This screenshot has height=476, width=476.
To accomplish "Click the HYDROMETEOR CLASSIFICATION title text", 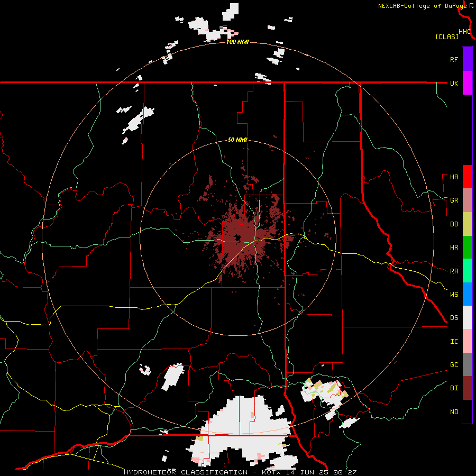I will (186, 472).
